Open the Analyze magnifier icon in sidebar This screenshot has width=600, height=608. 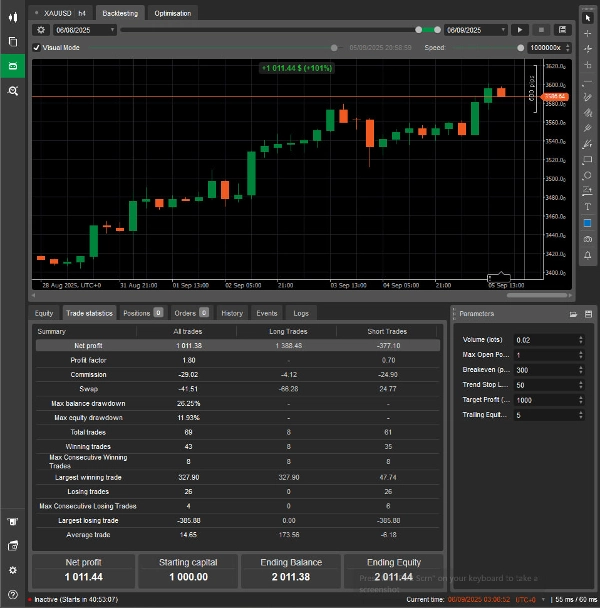[x=13, y=91]
